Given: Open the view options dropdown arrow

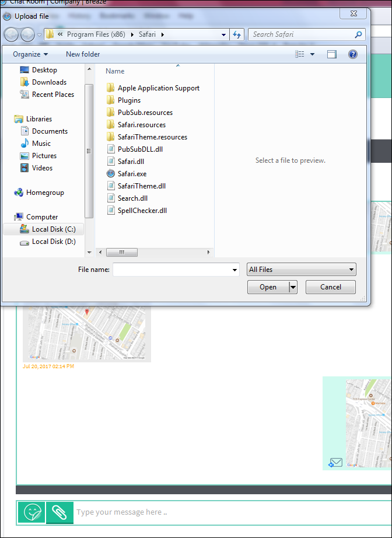Looking at the screenshot, I should point(313,54).
